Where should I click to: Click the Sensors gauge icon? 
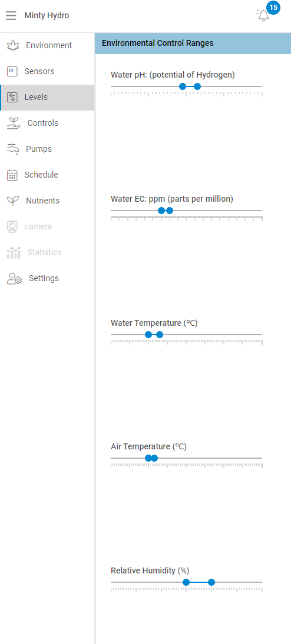pos(12,72)
